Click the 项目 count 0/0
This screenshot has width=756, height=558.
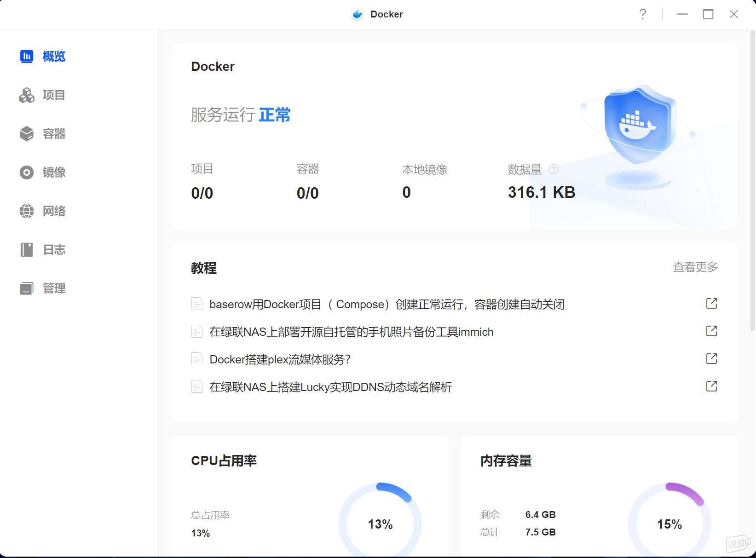point(202,193)
